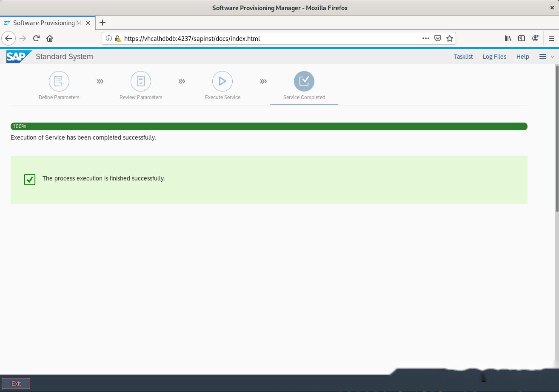This screenshot has height=392, width=559.
Task: Save page to Pocket
Action: (x=438, y=38)
